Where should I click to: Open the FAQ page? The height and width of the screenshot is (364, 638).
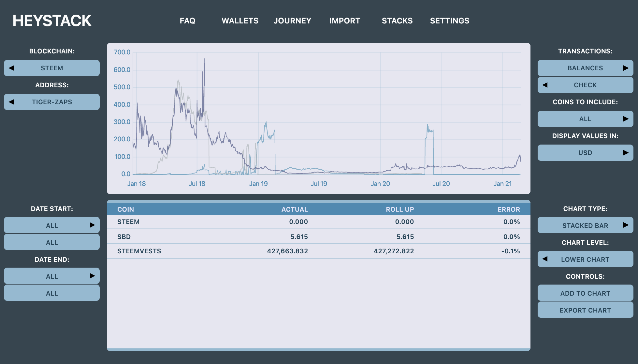tap(188, 21)
